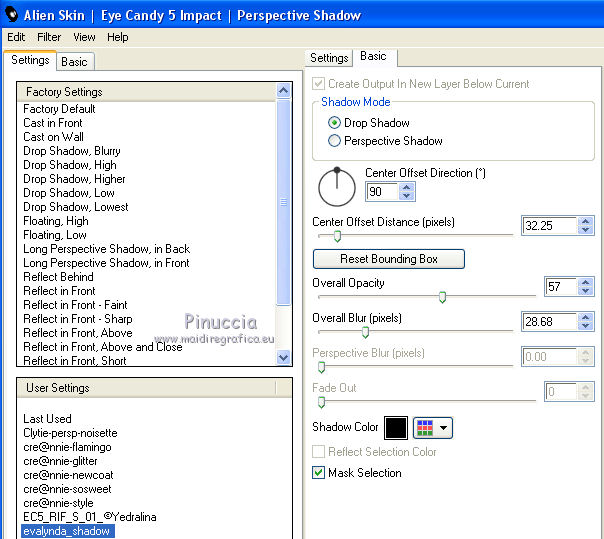This screenshot has height=539, width=604.
Task: Select Clytie-persp-noisette user setting
Action: click(x=70, y=433)
